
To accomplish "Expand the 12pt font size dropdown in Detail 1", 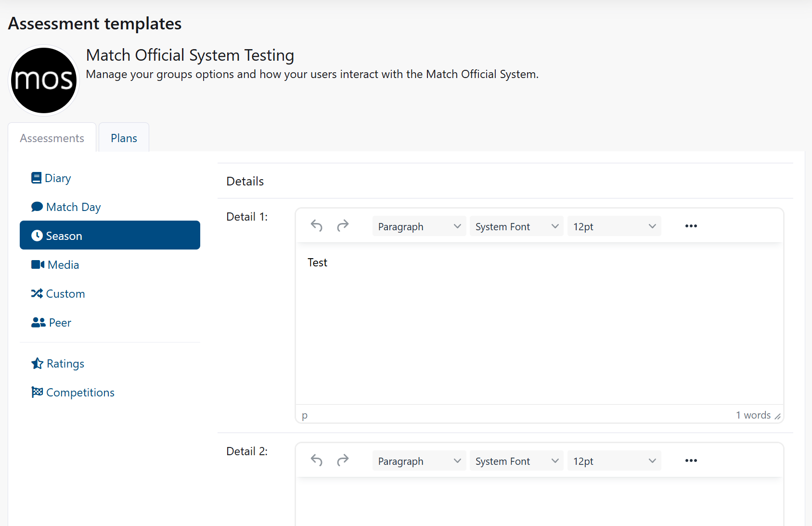I will point(614,226).
